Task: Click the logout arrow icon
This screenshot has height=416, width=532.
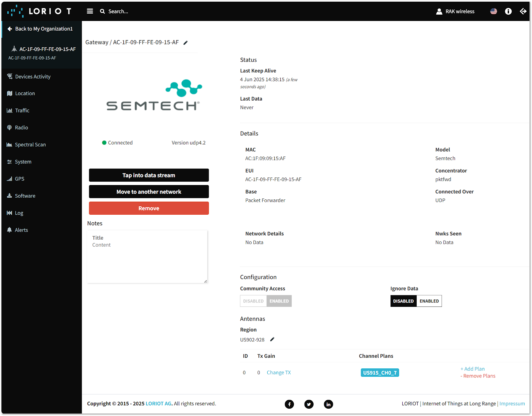Action: (x=523, y=11)
